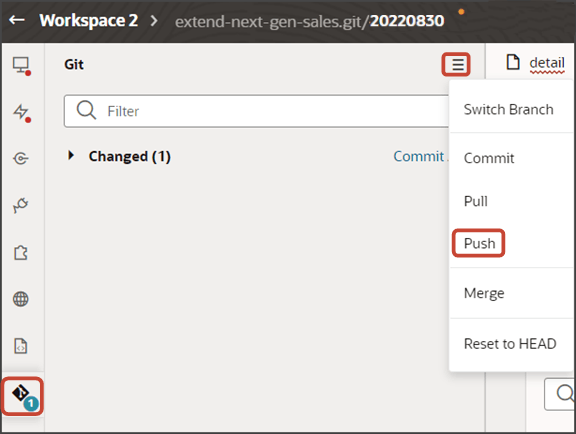The width and height of the screenshot is (576, 434).
Task: Click the breadcrumb chevron separator
Action: click(x=154, y=21)
